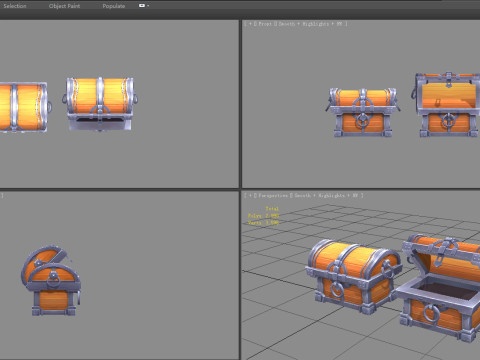This screenshot has width=480, height=360.
Task: Click the Perspective viewport name label
Action: pyautogui.click(x=273, y=196)
